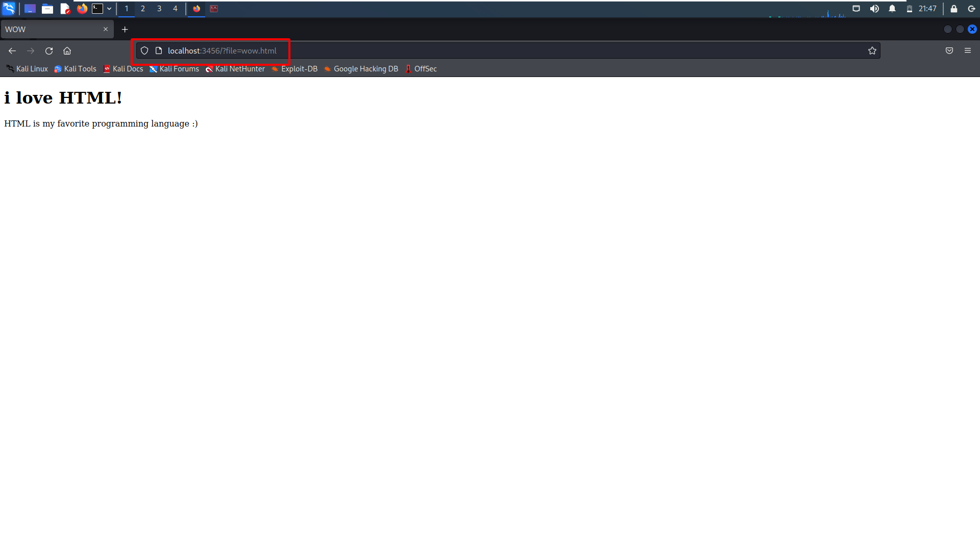Click inside the URL address bar
This screenshot has height=551, width=980.
357,51
